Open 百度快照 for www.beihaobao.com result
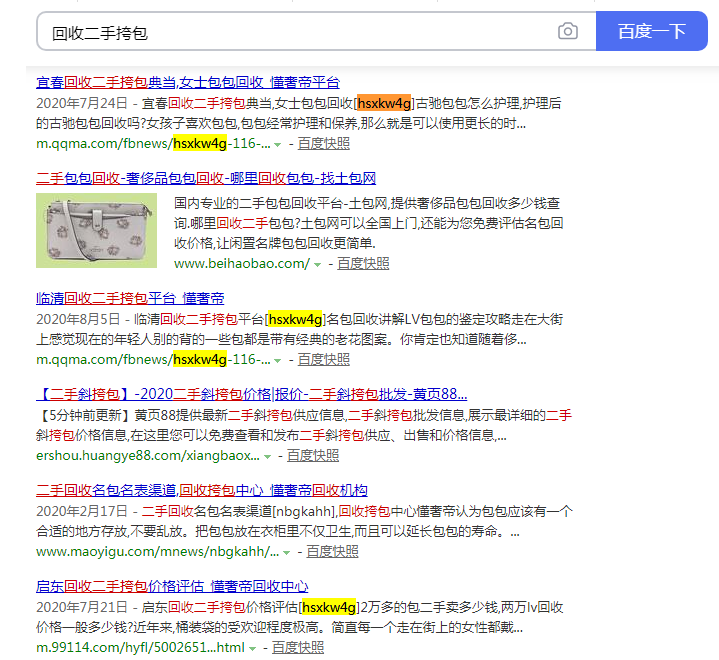Viewport: 719px width, 660px height. [x=363, y=263]
